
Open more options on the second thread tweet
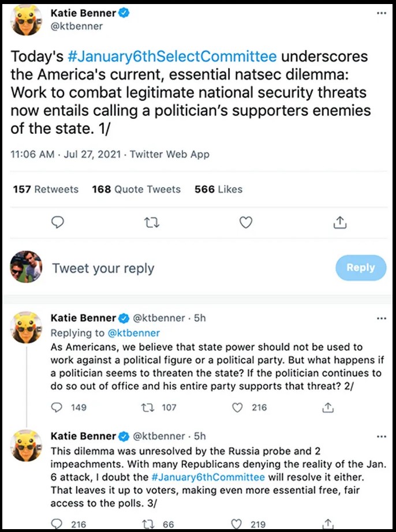coord(381,318)
